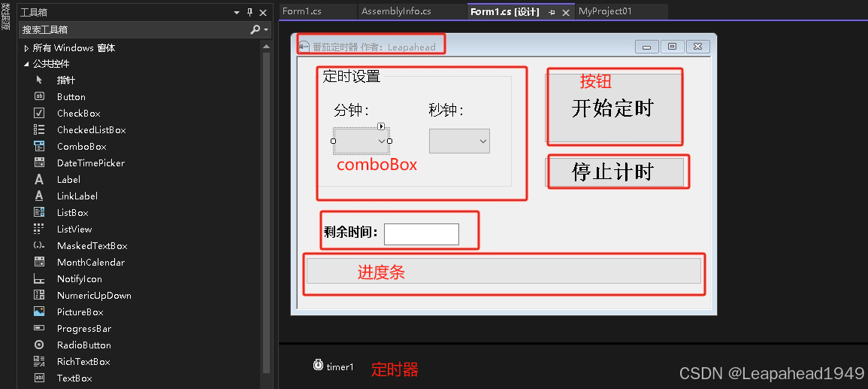
Task: Open the 秒钟 combo box dropdown
Action: click(x=482, y=141)
